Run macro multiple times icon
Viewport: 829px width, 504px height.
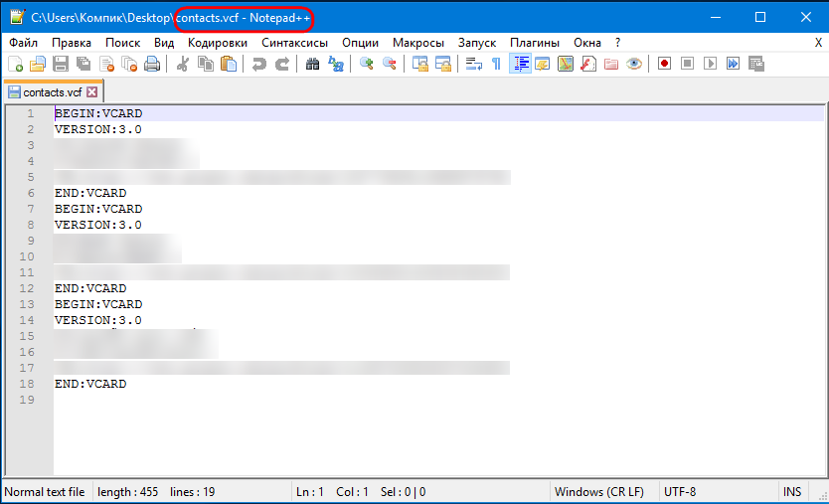pos(733,64)
